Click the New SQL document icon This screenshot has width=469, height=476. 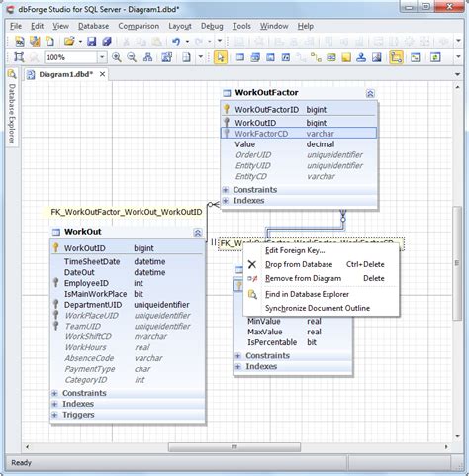[x=20, y=42]
